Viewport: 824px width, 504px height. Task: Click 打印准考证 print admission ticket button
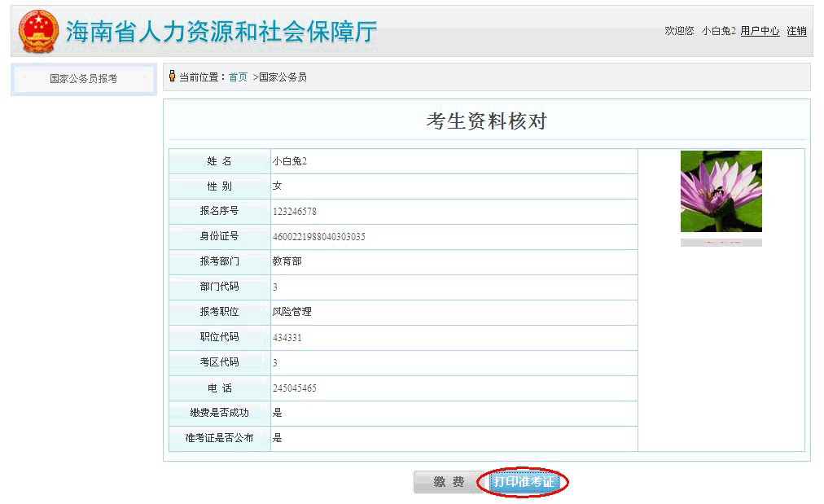pyautogui.click(x=524, y=482)
